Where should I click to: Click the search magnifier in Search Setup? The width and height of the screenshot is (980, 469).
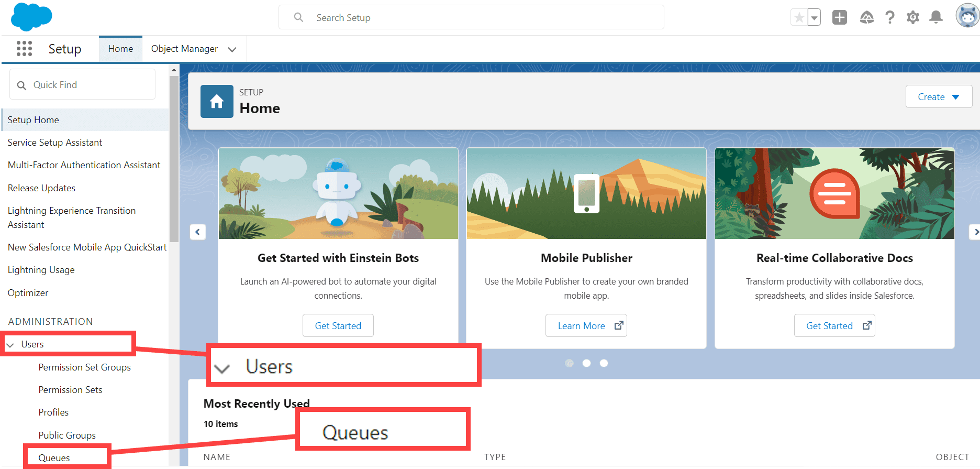298,17
